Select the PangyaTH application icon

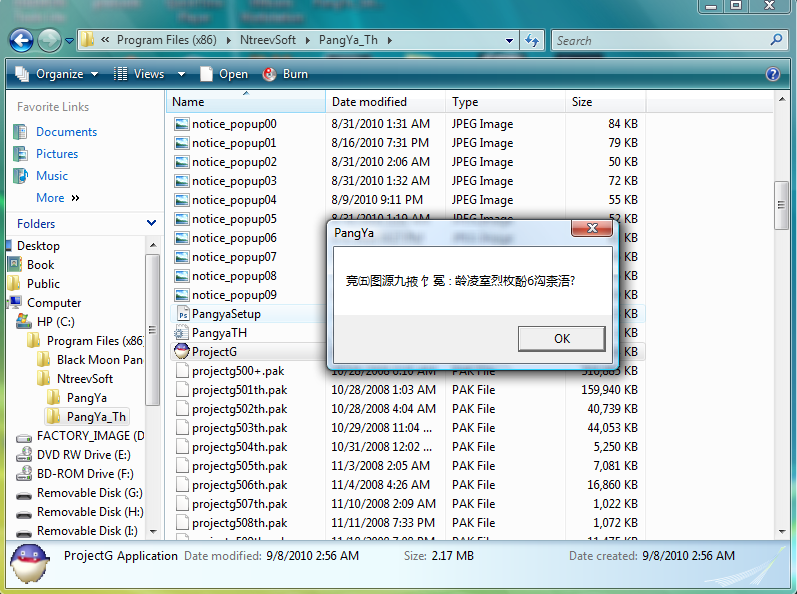(181, 333)
